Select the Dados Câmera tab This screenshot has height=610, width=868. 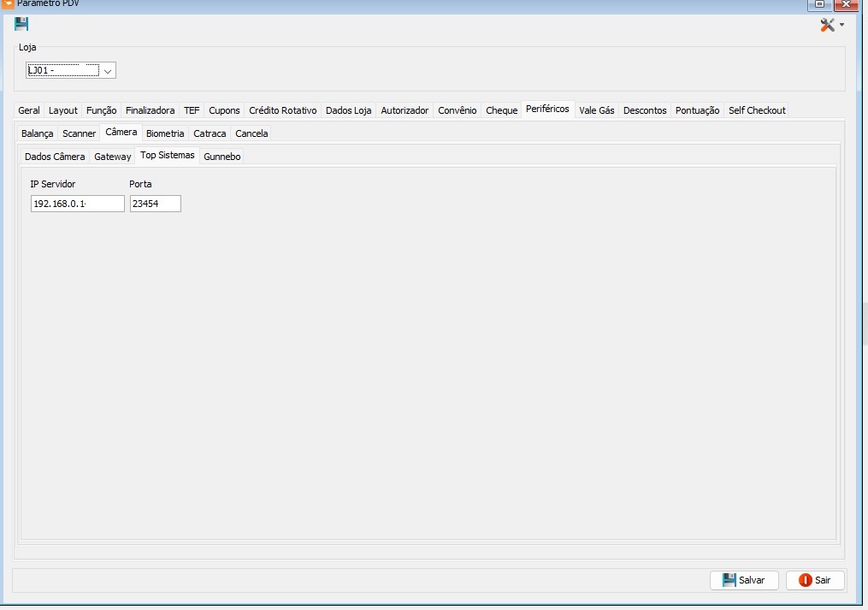(55, 157)
